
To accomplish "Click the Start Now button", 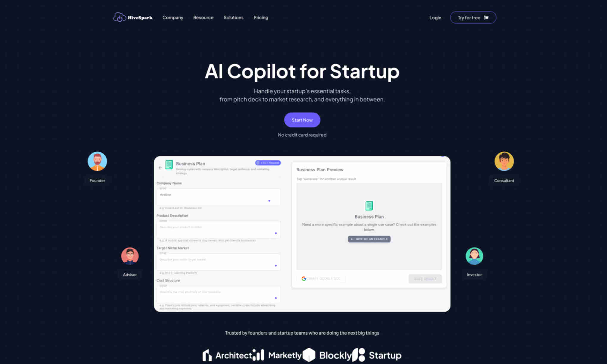I will coord(302,120).
